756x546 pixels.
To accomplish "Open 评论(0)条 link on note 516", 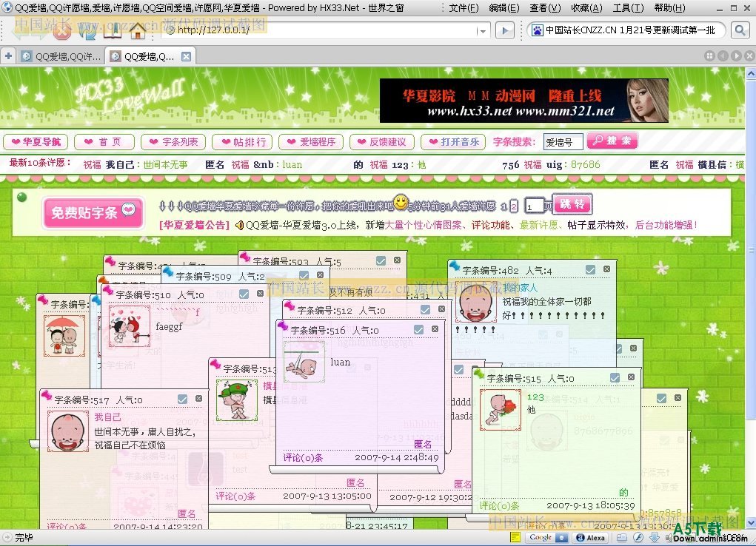I will tap(303, 457).
